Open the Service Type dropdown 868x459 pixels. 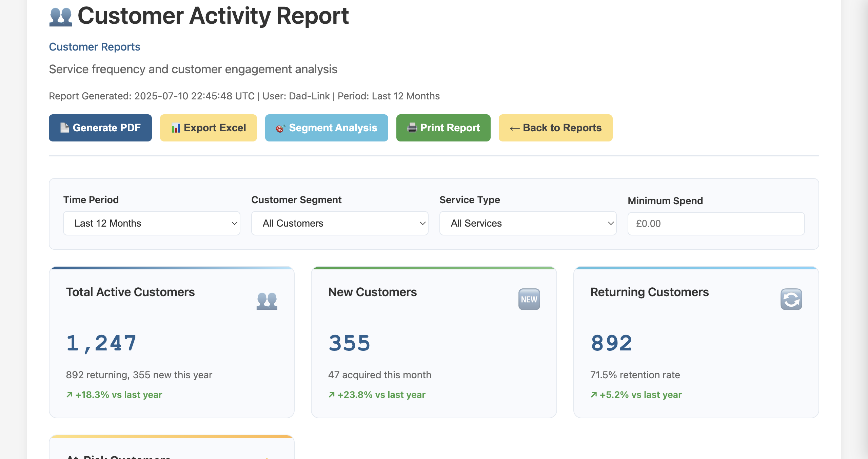(528, 223)
